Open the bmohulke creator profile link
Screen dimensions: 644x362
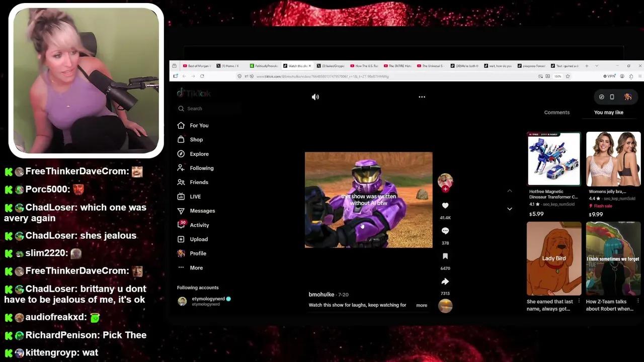[321, 295]
